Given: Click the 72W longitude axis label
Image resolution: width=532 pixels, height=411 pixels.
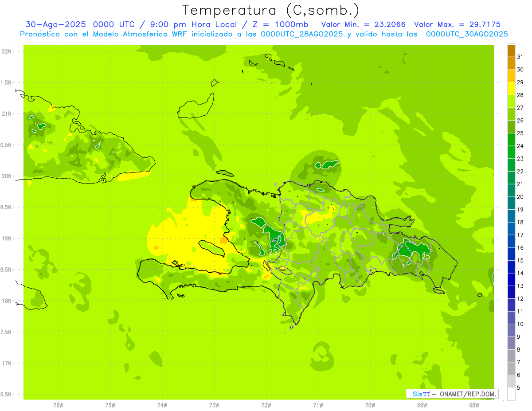Looking at the screenshot, I should pyautogui.click(x=266, y=405).
